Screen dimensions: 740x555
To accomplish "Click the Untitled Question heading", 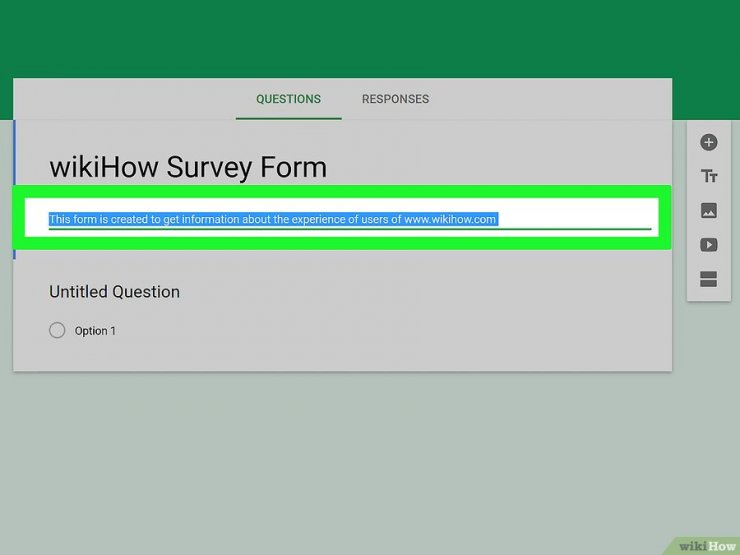I will tap(115, 292).
